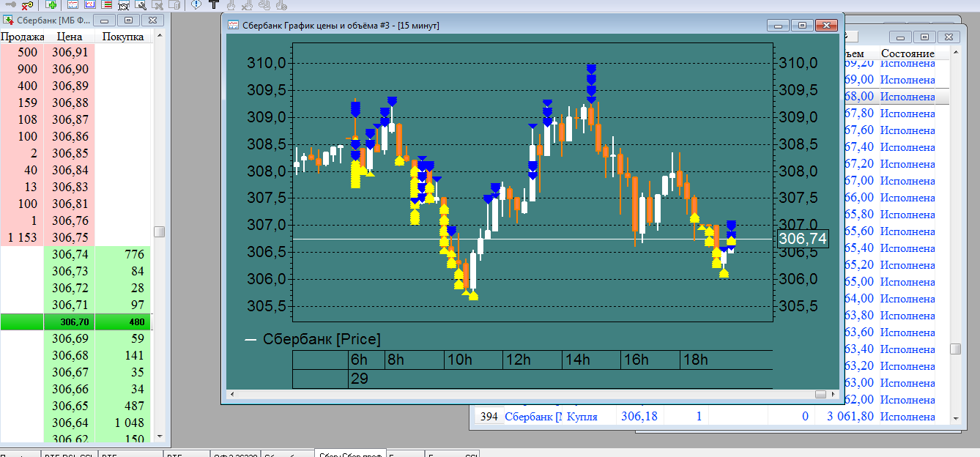Image resolution: width=980 pixels, height=457 pixels.
Task: Select ask price 306,81 in order book
Action: (x=70, y=204)
